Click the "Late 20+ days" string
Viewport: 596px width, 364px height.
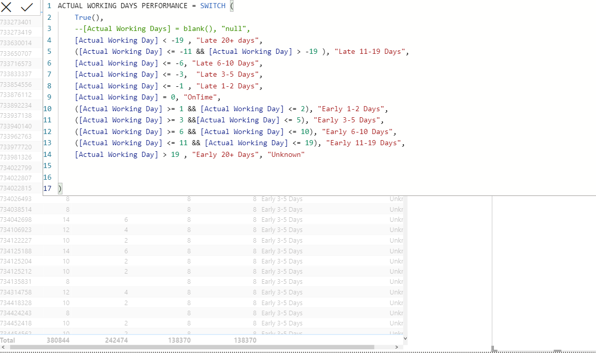tap(227, 40)
